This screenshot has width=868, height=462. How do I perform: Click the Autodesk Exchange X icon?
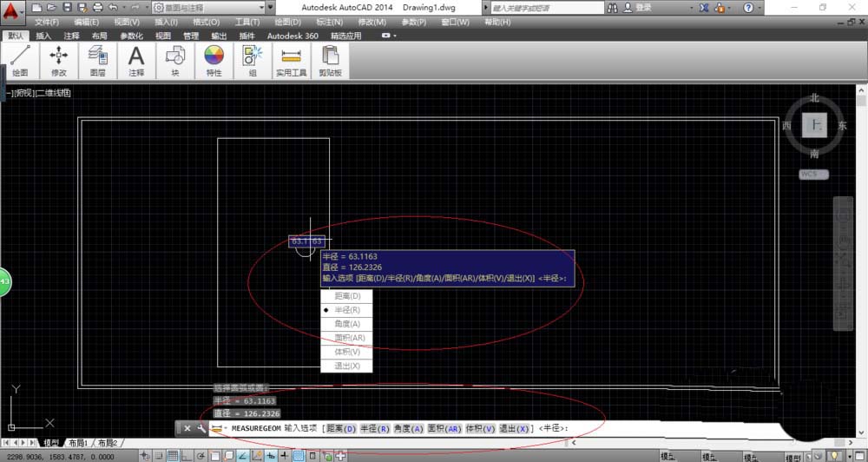[704, 8]
